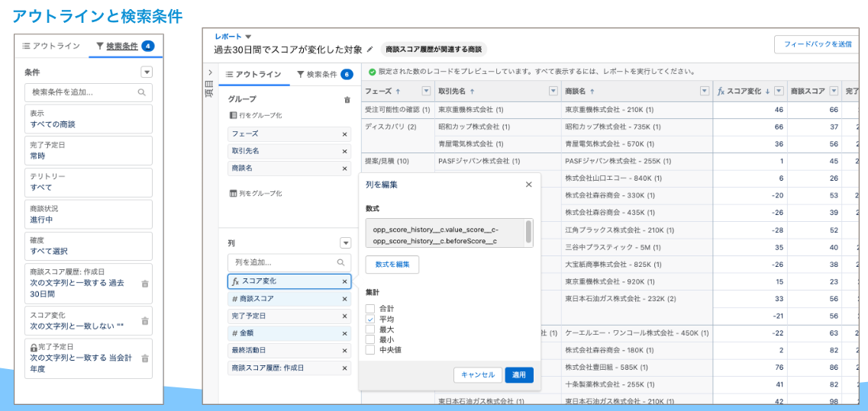Open the テリトリー すべて filter
Viewport: 868px width, 411px height.
pos(89,182)
